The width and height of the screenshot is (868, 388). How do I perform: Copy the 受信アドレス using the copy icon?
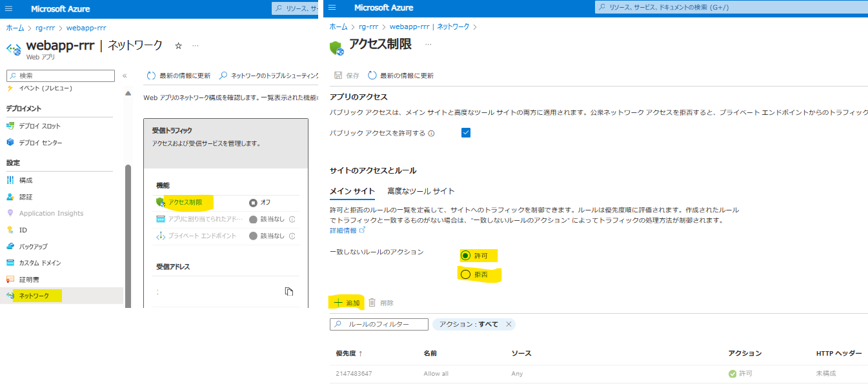288,292
